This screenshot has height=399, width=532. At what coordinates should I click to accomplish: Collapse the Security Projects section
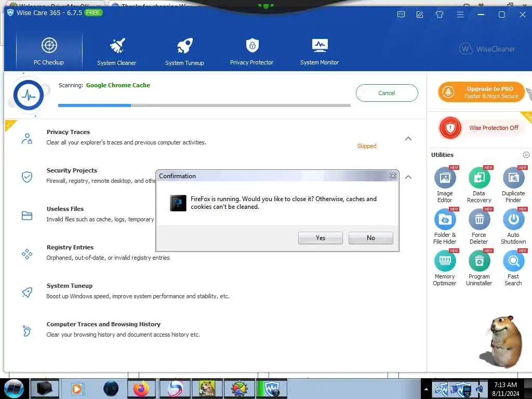point(408,177)
